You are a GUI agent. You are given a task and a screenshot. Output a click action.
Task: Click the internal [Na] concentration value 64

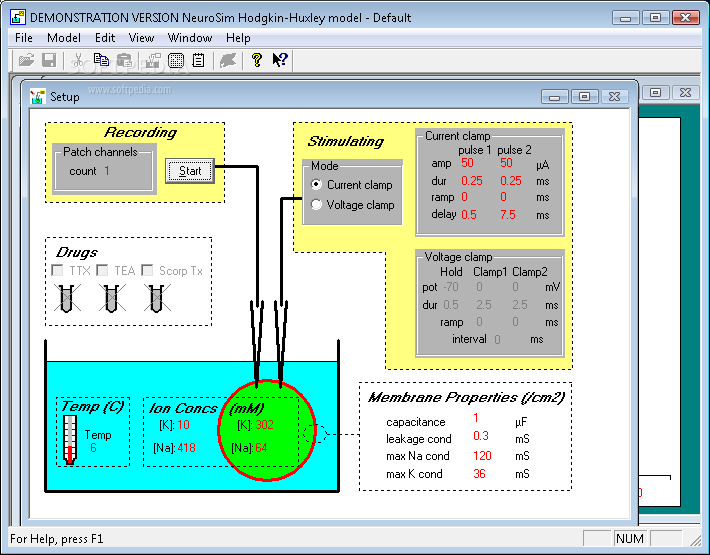tap(261, 448)
